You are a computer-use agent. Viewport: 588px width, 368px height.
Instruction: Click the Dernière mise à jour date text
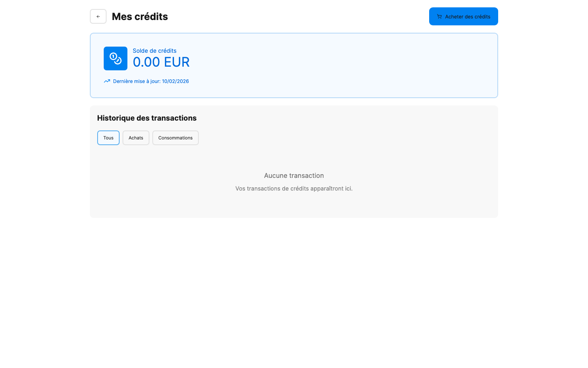(x=151, y=81)
